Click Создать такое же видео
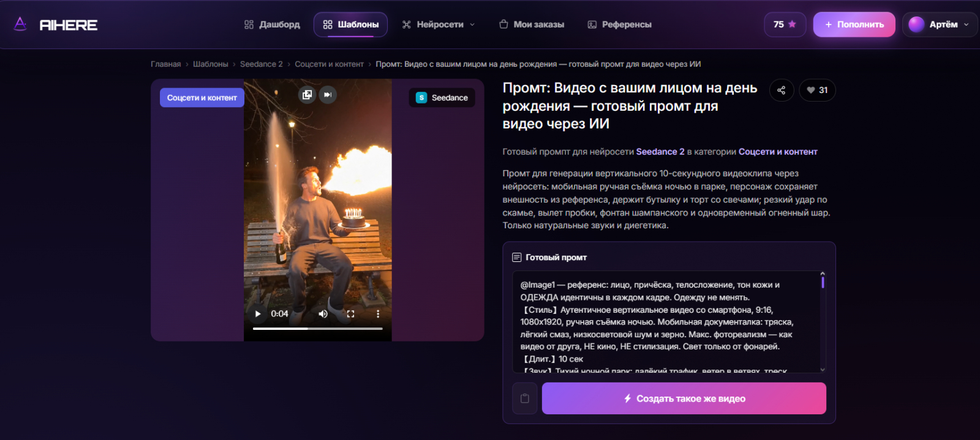The height and width of the screenshot is (440, 980). click(684, 398)
